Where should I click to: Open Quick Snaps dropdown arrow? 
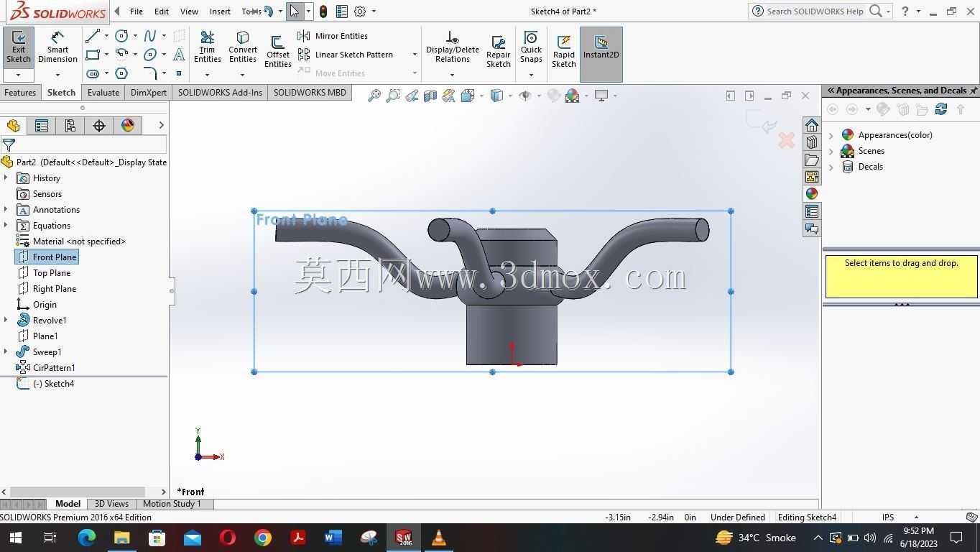point(531,75)
